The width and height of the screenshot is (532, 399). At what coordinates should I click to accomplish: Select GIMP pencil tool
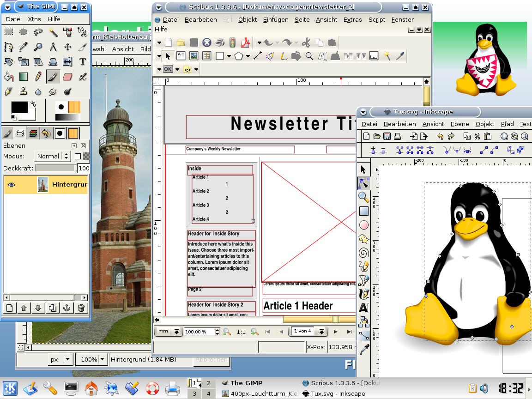[38, 77]
